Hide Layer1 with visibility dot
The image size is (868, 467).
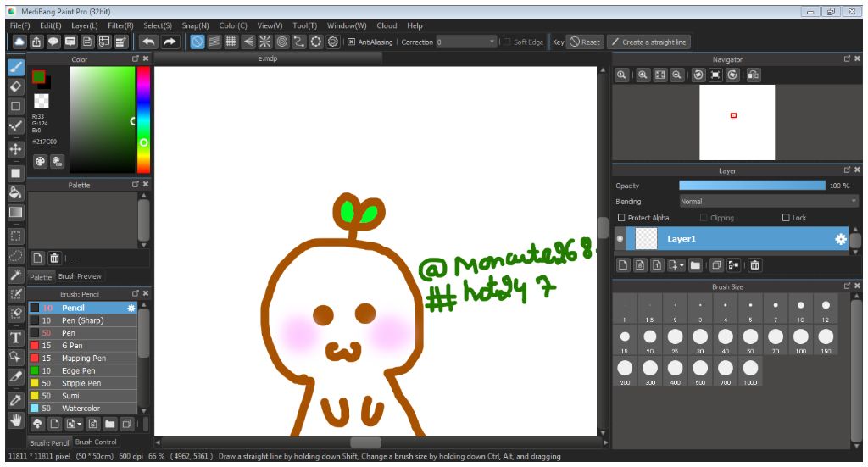pos(620,239)
